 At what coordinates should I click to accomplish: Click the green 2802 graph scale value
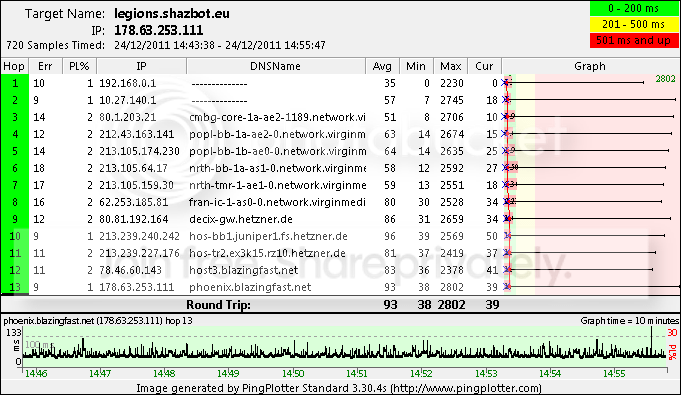[x=665, y=79]
